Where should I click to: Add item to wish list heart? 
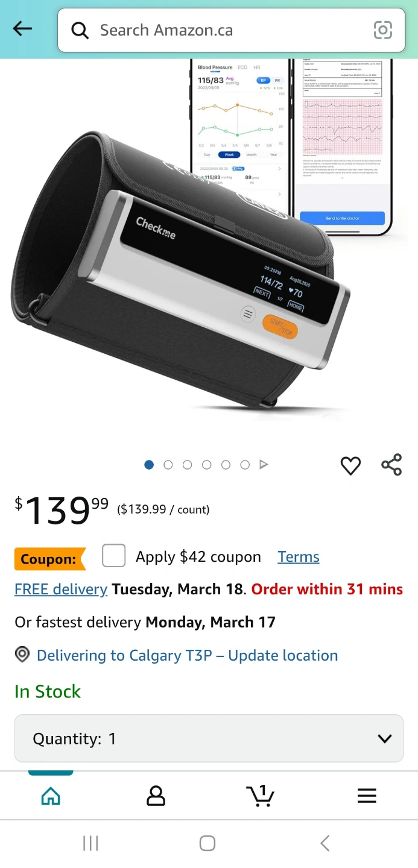350,465
